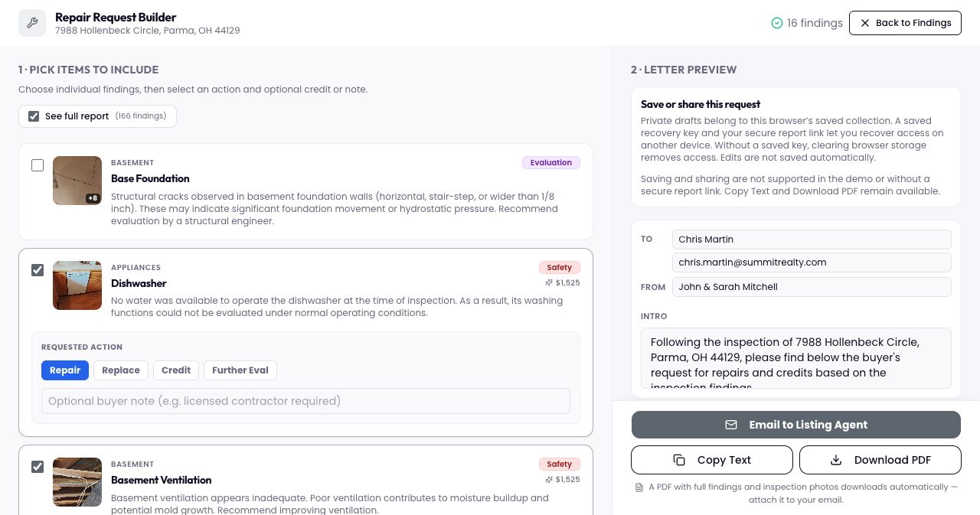The image size is (980, 515).
Task: Click the sparkle icon beside Dishwasher $1,525 estimate
Action: click(549, 283)
